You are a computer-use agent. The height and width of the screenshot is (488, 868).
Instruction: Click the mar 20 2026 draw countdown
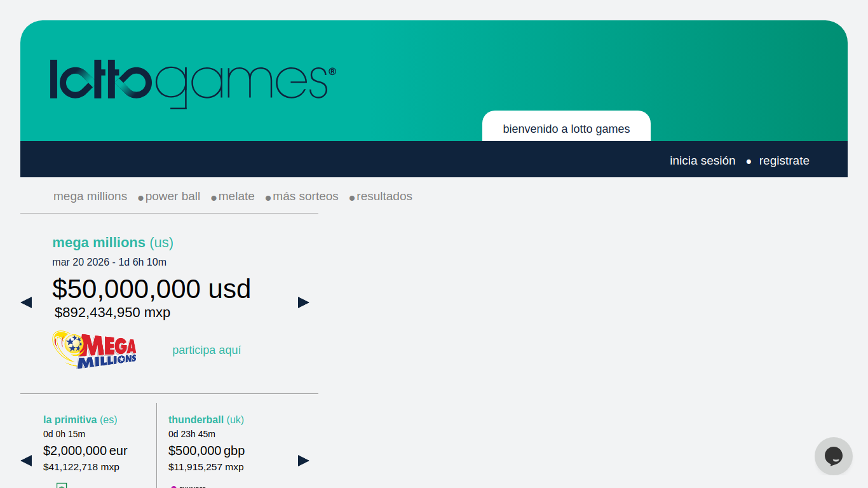pyautogui.click(x=109, y=262)
